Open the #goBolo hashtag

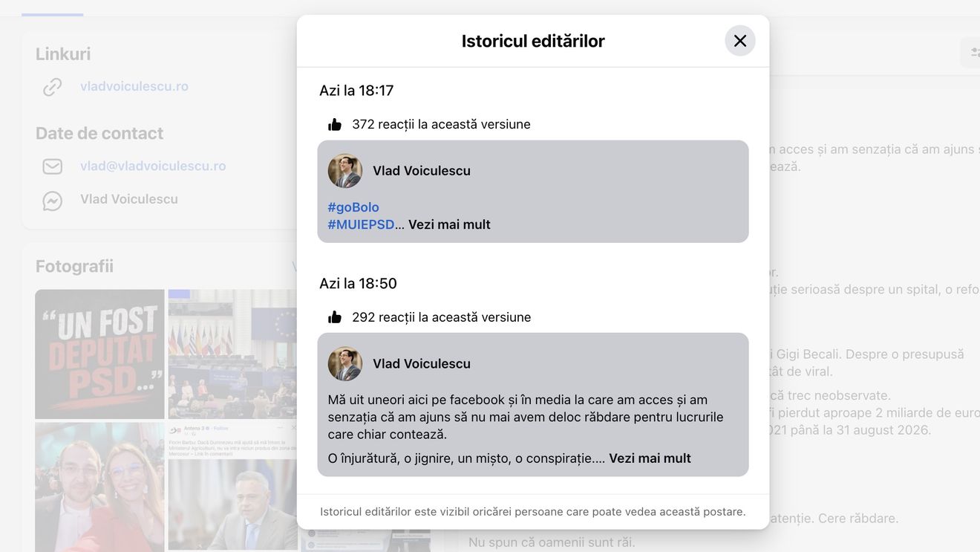(x=353, y=207)
